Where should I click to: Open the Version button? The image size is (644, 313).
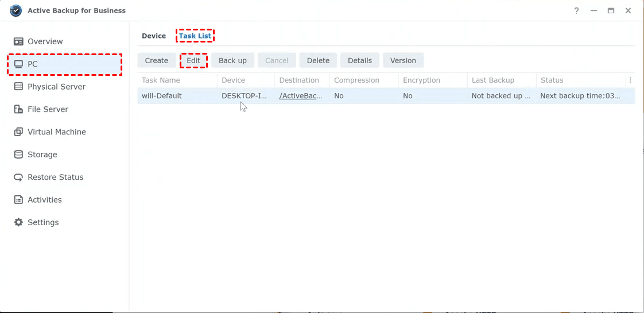click(403, 60)
